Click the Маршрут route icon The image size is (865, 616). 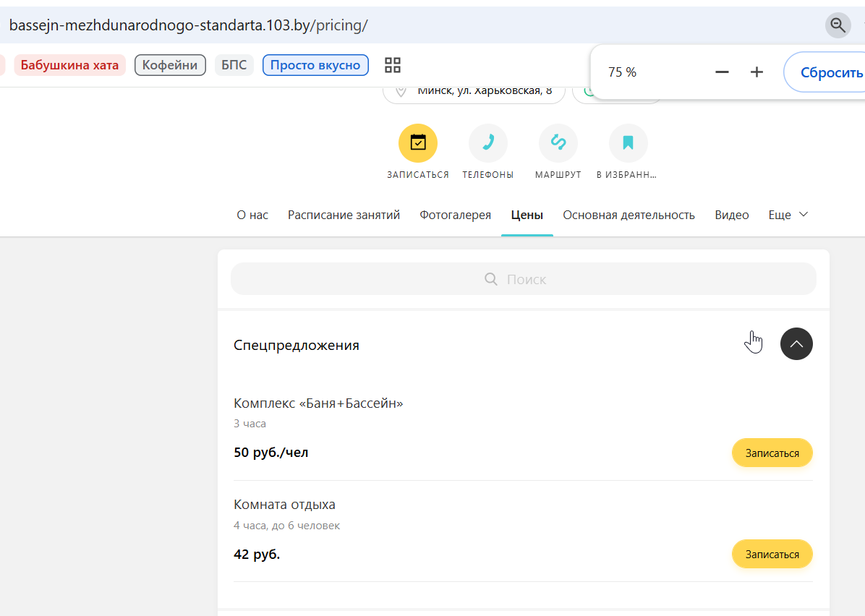pyautogui.click(x=558, y=143)
